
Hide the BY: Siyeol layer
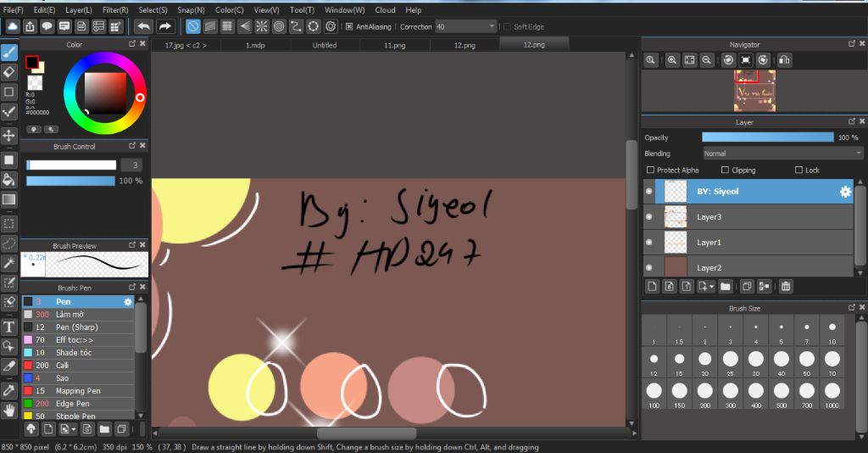648,191
